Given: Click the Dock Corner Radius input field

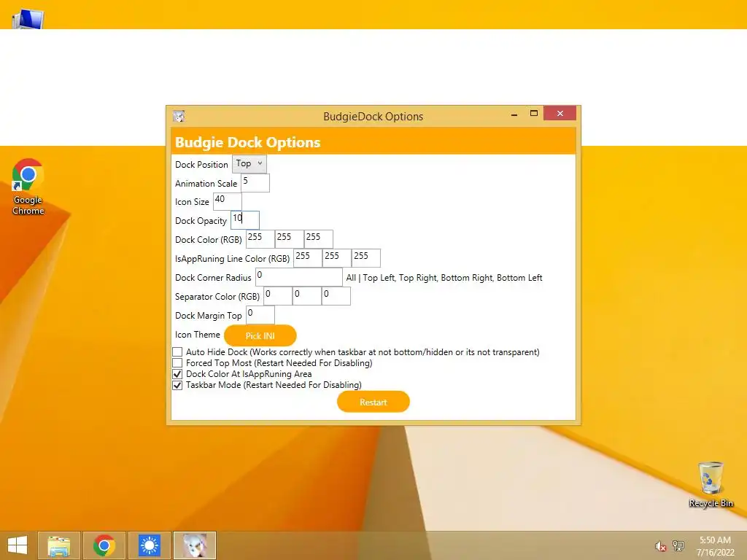Looking at the screenshot, I should (298, 277).
